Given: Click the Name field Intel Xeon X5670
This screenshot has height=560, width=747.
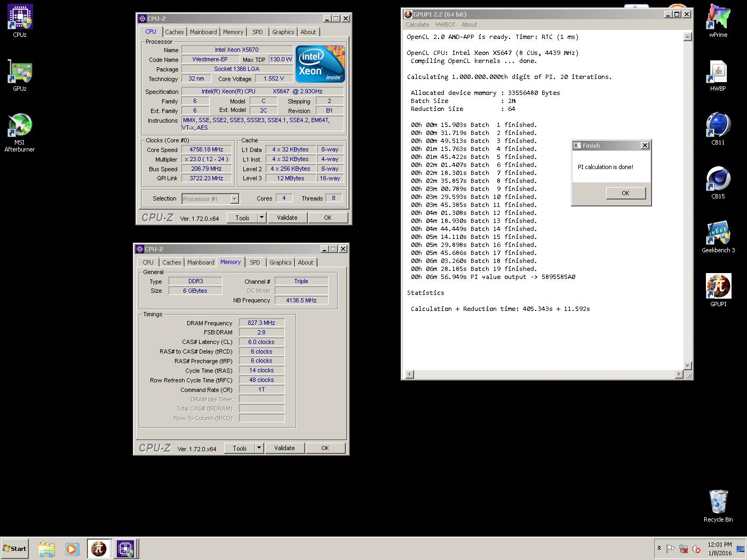Looking at the screenshot, I should 237,50.
